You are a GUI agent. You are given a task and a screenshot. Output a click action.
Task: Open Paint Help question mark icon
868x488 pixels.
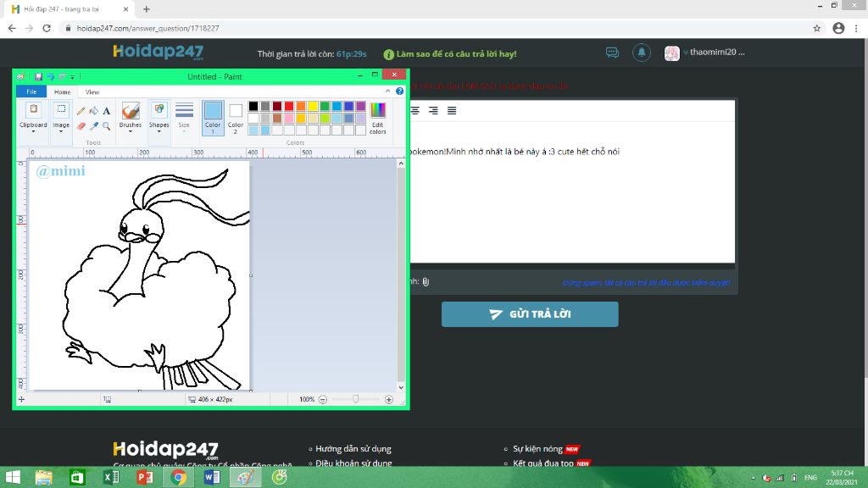point(400,91)
